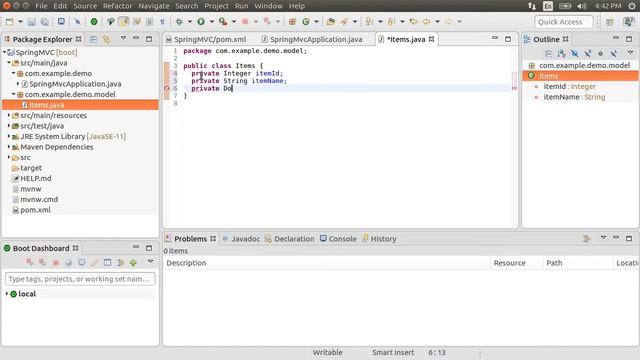Expand Maven Dependencies node
Image resolution: width=640 pixels, height=360 pixels.
pyautogui.click(x=9, y=147)
